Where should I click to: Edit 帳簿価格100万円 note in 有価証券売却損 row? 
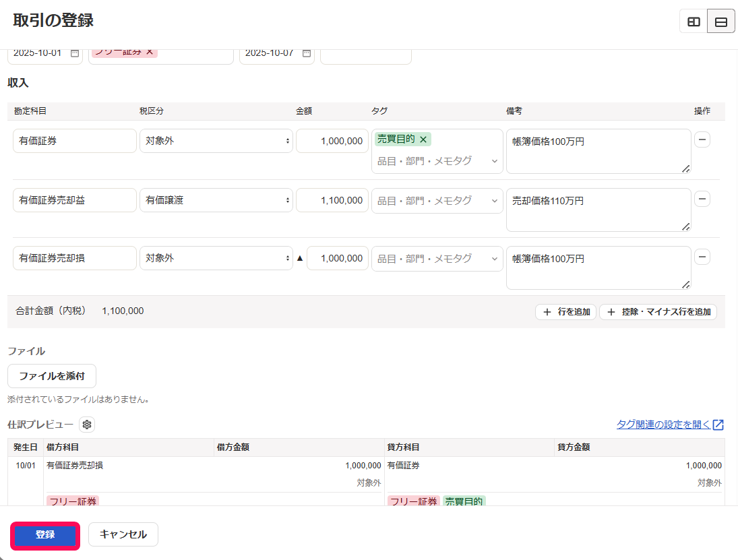click(x=598, y=268)
